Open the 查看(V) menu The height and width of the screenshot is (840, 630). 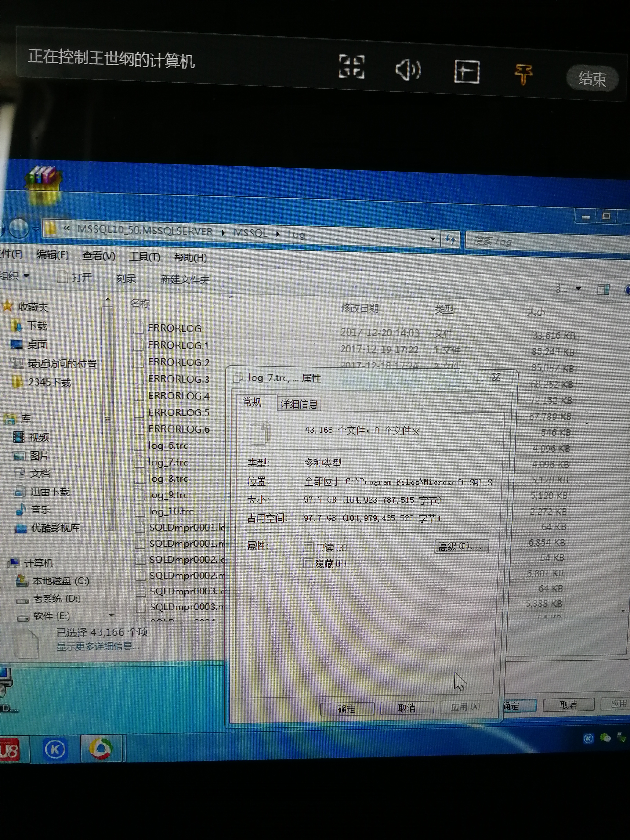click(x=99, y=256)
